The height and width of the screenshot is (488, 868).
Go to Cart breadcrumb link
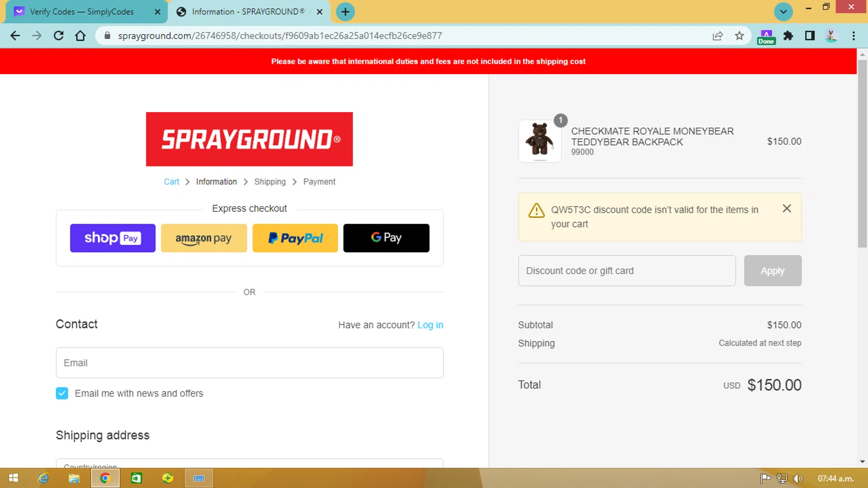click(x=171, y=182)
